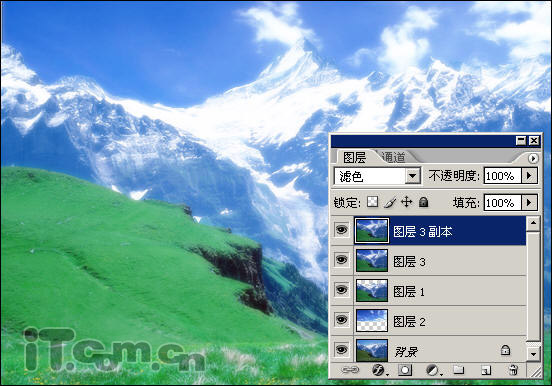This screenshot has height=386, width=552.
Task: Click the 填充 100% value field
Action: [x=502, y=203]
